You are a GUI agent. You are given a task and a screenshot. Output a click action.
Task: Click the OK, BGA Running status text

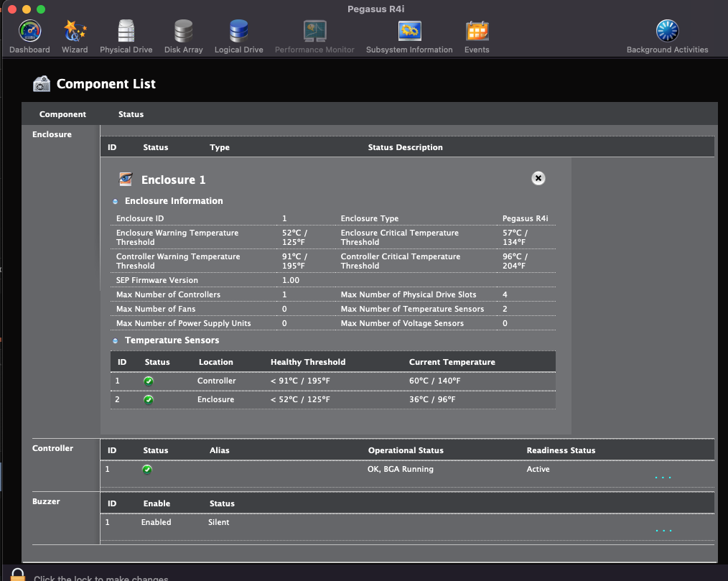click(x=400, y=469)
